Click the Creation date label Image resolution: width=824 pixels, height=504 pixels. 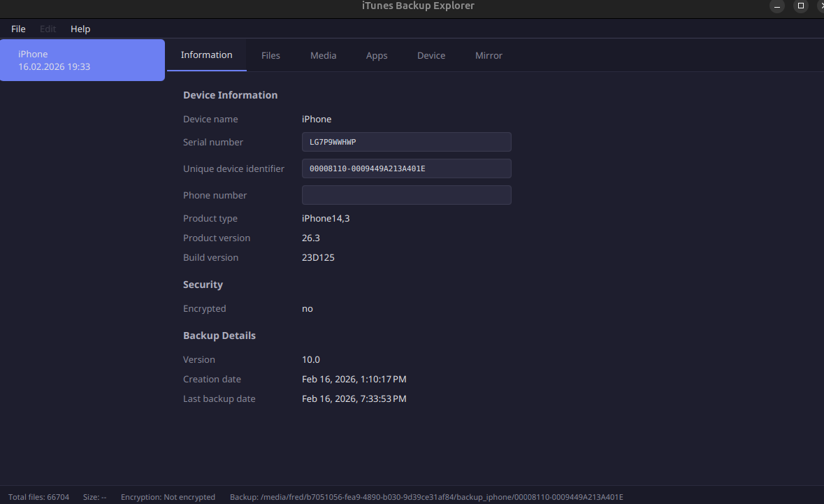pos(212,380)
